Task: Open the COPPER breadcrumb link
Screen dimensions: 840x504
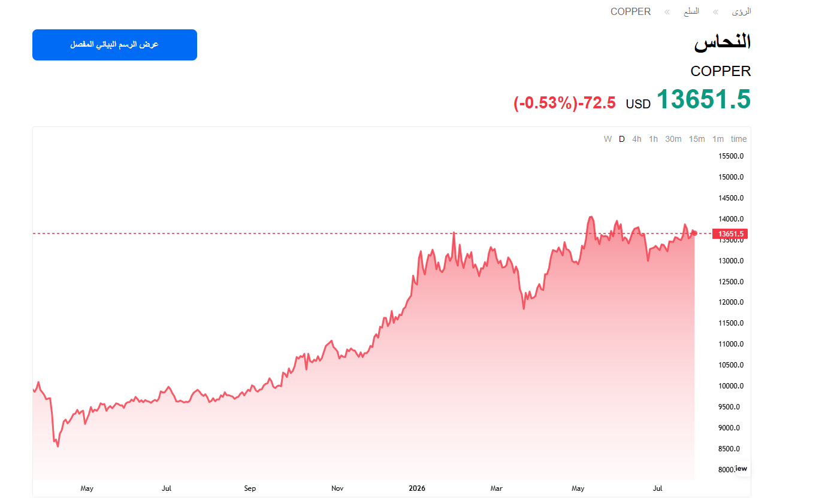Action: pos(630,11)
